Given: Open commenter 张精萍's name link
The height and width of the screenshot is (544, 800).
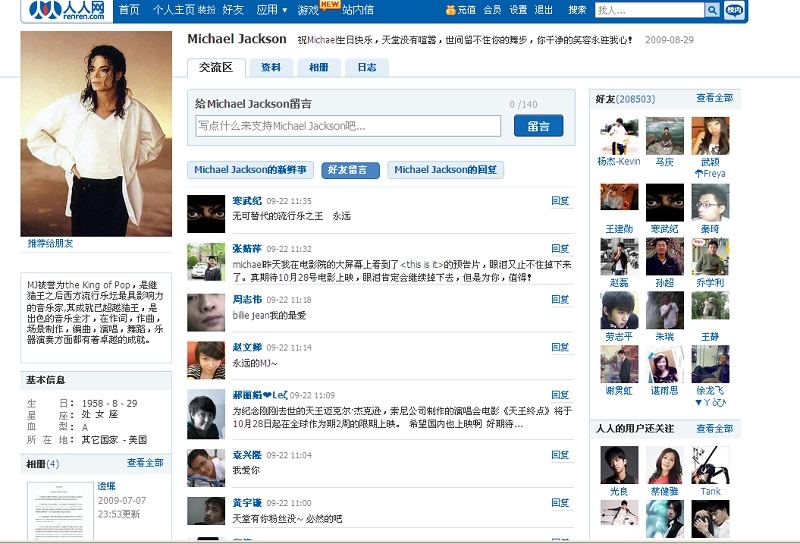Looking at the screenshot, I should [247, 249].
